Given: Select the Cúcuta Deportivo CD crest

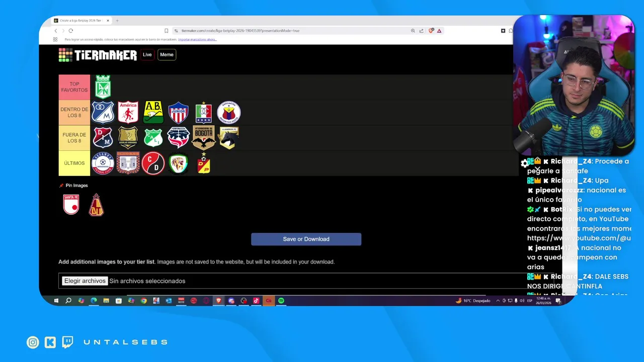Looking at the screenshot, I should (153, 163).
